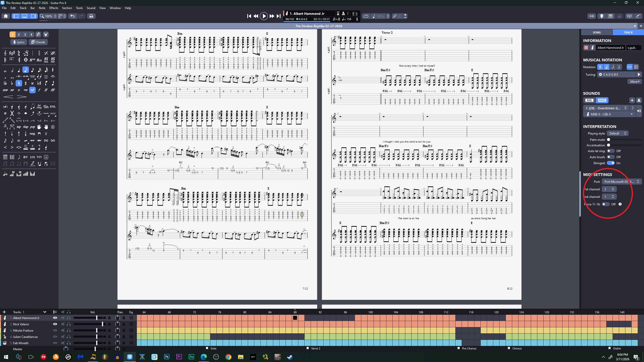Viewport: 644px width, 362px height.
Task: Click the Print icon in the toolbar
Action: pos(91,16)
